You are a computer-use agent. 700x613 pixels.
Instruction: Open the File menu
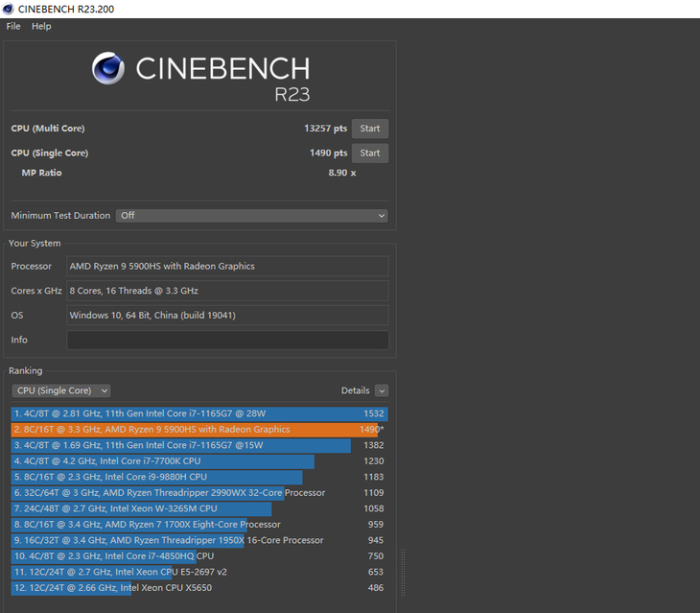pyautogui.click(x=13, y=26)
